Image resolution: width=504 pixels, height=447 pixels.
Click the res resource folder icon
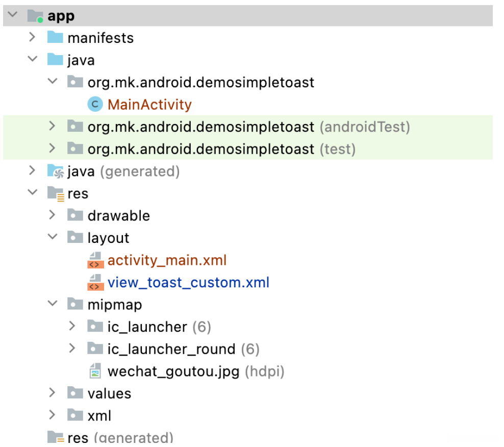click(55, 194)
